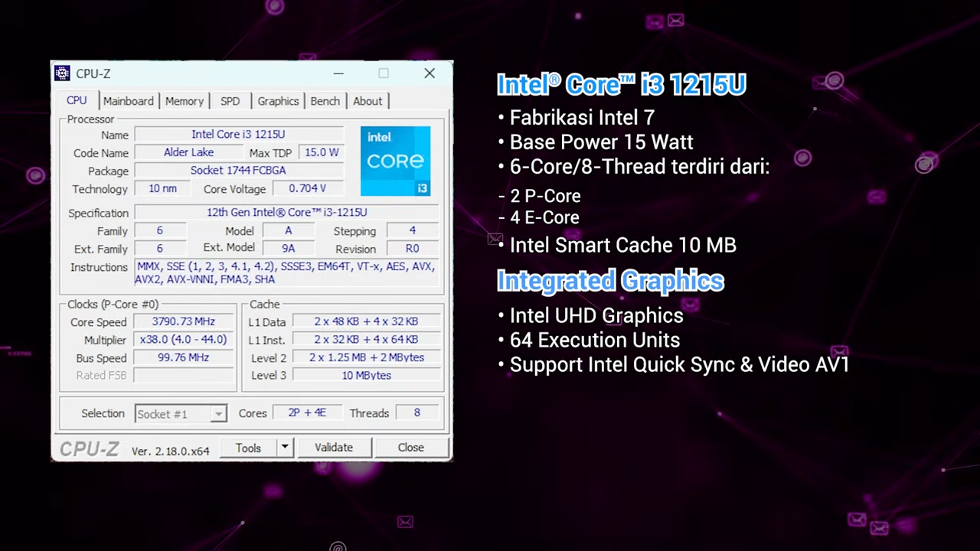Click the Level 3 cache value field
This screenshot has height=551, width=980.
point(366,376)
